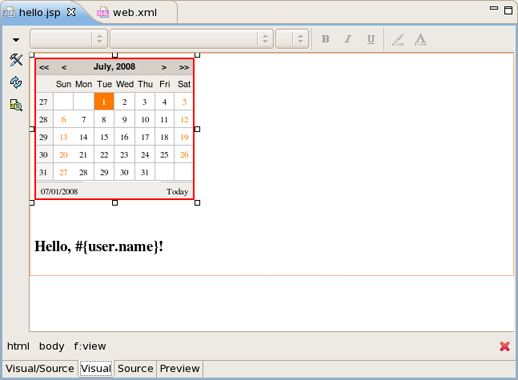Select the Source tab

[x=135, y=368]
